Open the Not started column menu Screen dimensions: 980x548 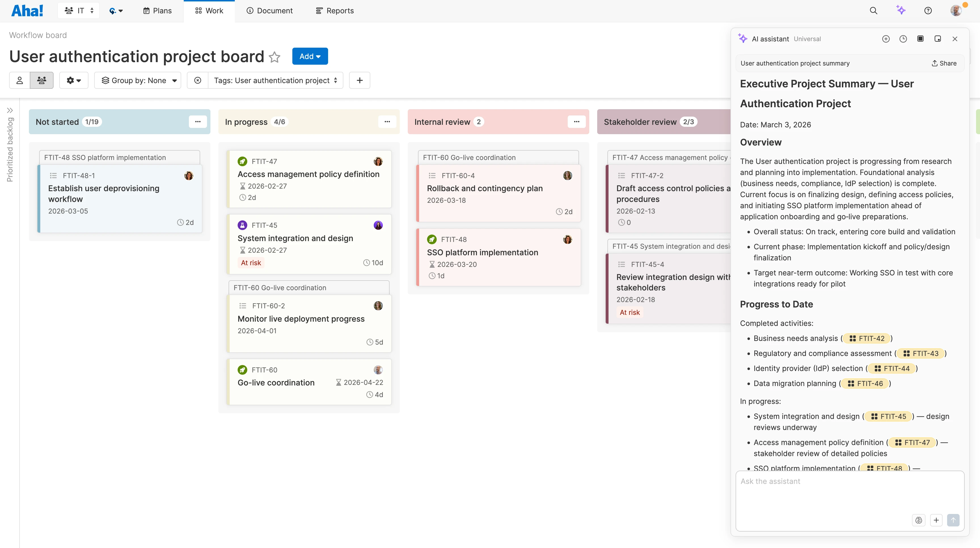coord(197,121)
